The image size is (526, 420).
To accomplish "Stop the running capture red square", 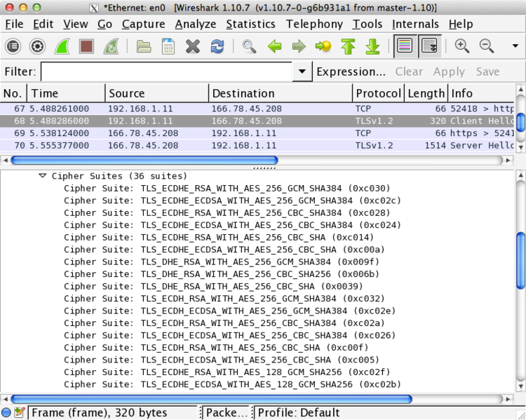I will pos(86,47).
